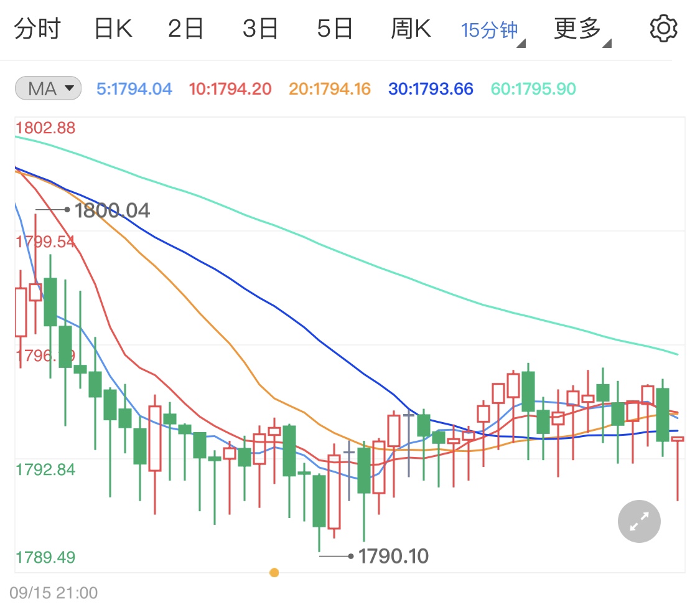Image resolution: width=700 pixels, height=607 pixels.
Task: Click the date label 09/15 21:00
Action: [54, 593]
